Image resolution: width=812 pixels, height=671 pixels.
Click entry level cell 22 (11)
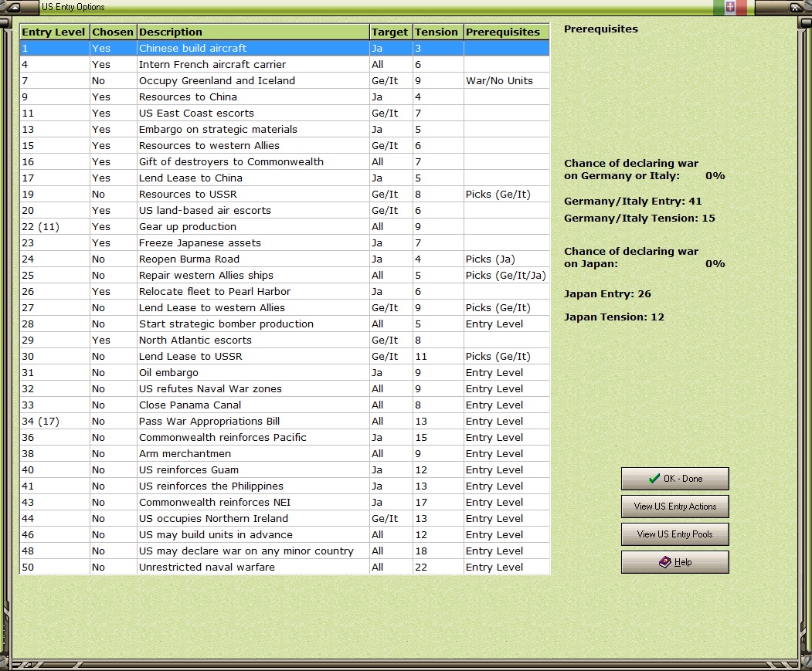point(54,227)
